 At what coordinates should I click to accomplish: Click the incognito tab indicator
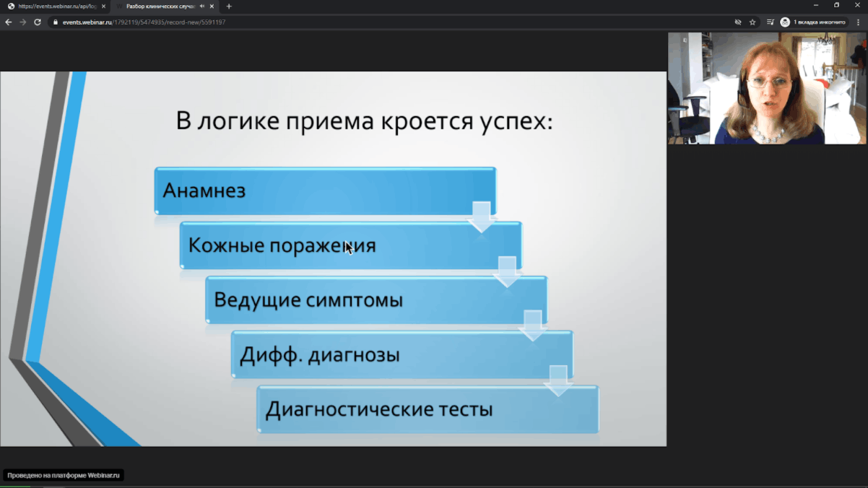coord(813,22)
